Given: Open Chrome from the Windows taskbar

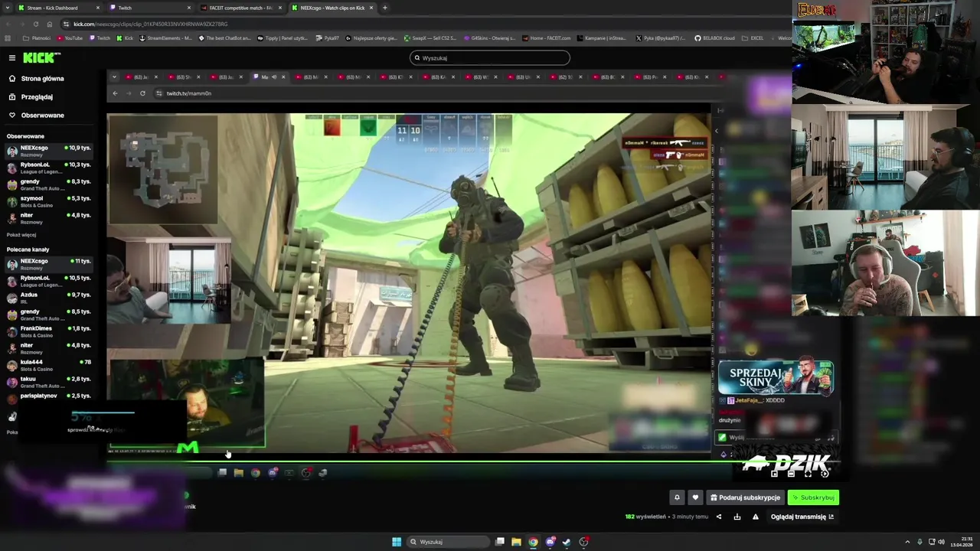Looking at the screenshot, I should click(x=533, y=542).
